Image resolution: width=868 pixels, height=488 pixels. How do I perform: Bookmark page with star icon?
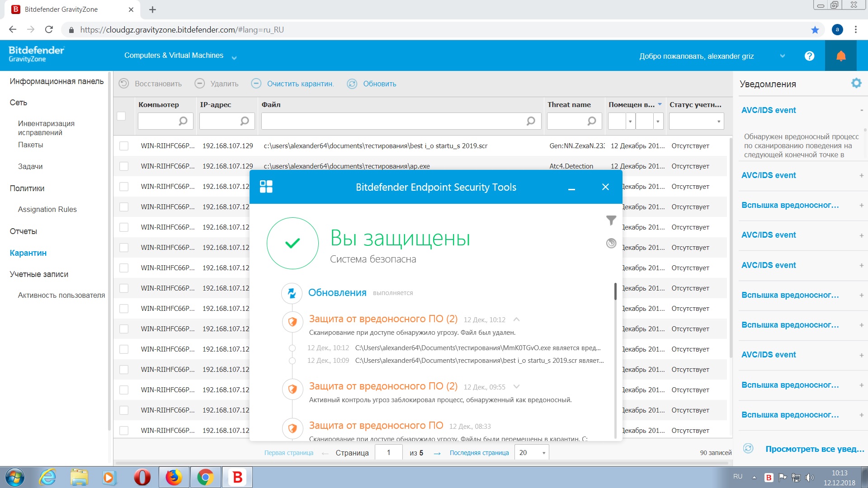click(815, 30)
